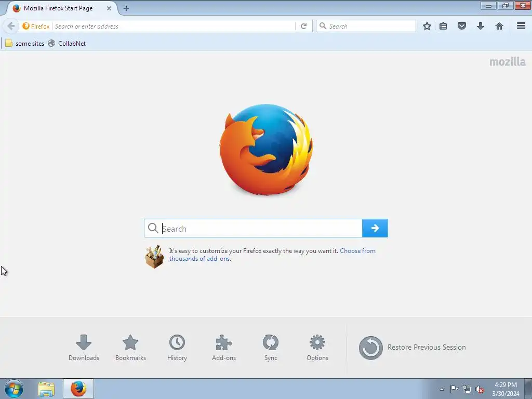Click the muted volume tray icon

pyautogui.click(x=480, y=389)
